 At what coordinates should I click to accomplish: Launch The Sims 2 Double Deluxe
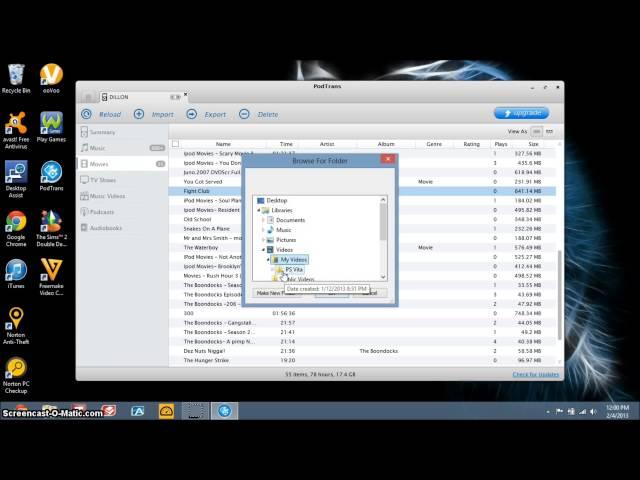pos(51,229)
